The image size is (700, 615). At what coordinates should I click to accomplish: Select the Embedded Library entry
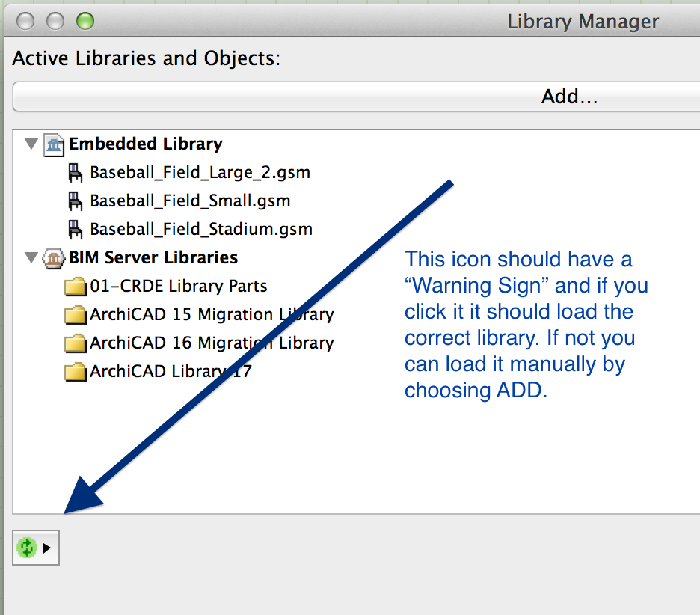(145, 144)
